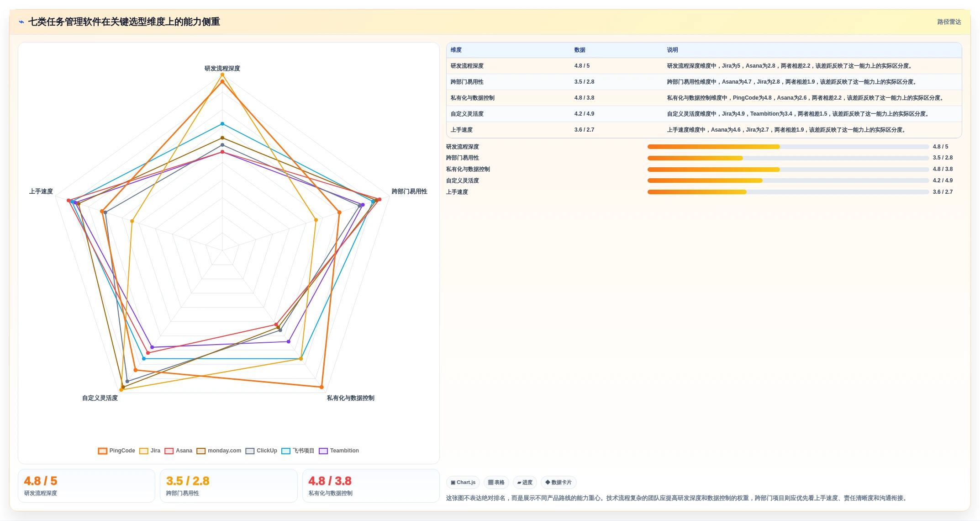Click the 自定义灵活度 progress bar
The image size is (980, 521).
point(788,181)
